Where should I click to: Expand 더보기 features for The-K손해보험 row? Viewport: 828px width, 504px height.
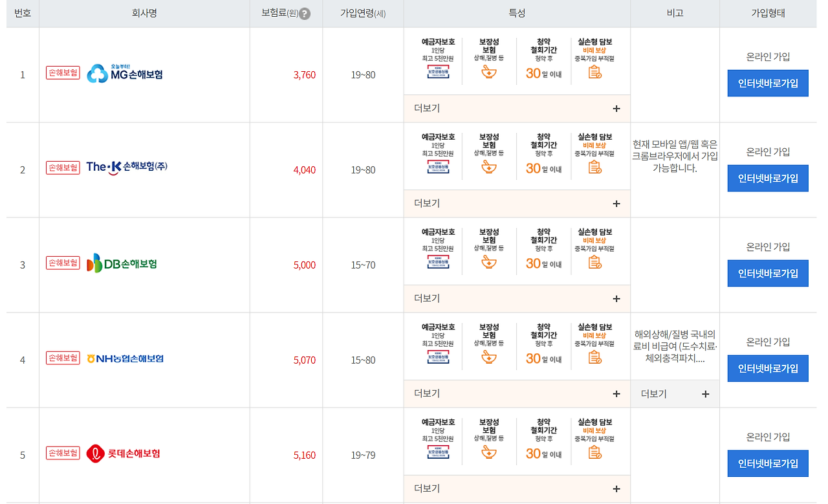point(517,204)
